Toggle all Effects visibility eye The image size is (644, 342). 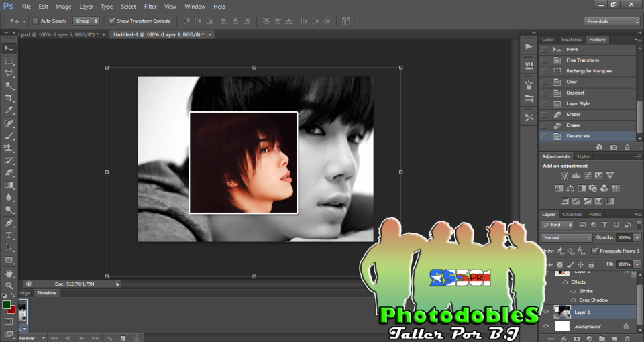(565, 282)
